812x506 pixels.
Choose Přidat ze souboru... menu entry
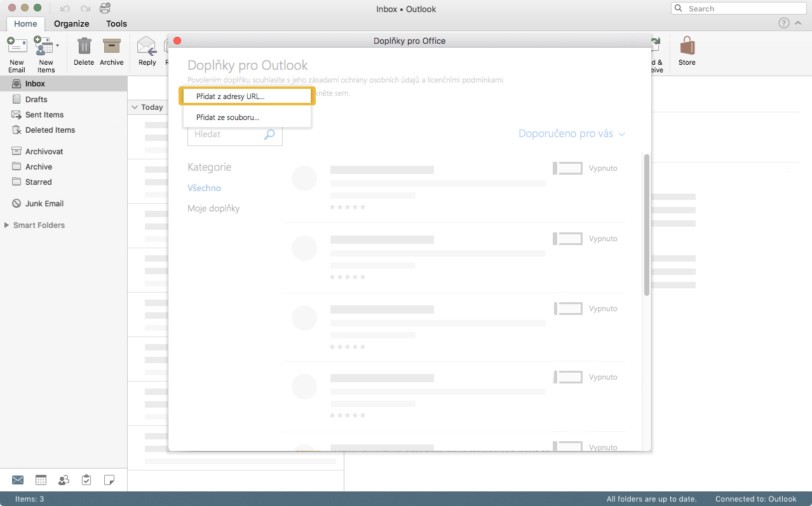tap(247, 117)
